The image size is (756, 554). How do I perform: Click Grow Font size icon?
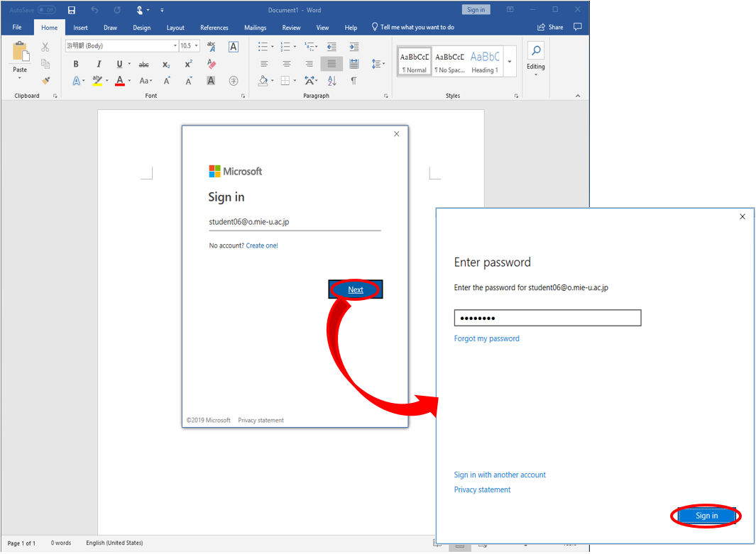[x=166, y=81]
